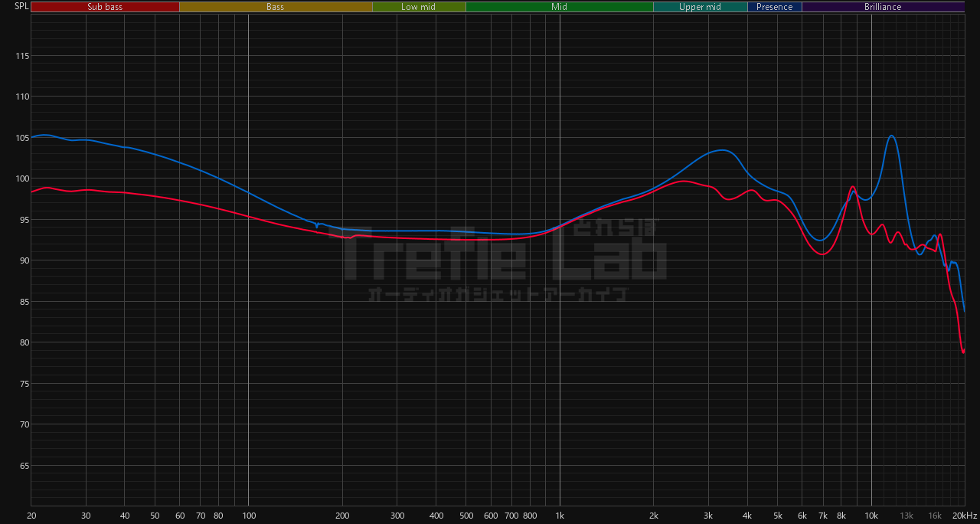Viewport: 980px width, 524px height.
Task: Select the 65 dB level label
Action: 24,466
